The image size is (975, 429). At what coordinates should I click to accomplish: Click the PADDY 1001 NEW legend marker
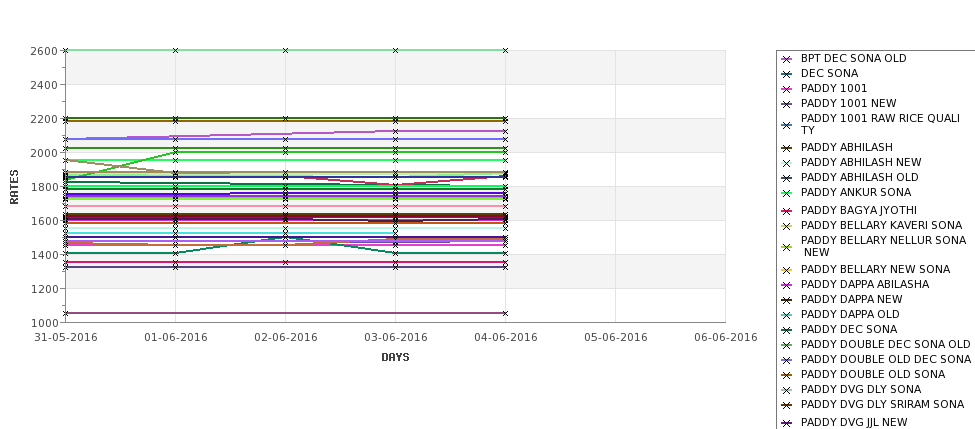pos(787,104)
